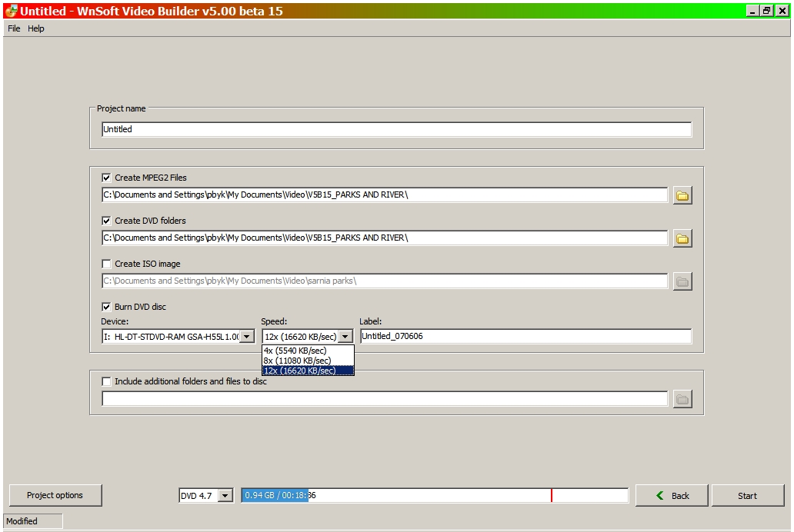Click the disabled ISO image browse folder icon
Screen dimensions: 794x532
pos(682,281)
